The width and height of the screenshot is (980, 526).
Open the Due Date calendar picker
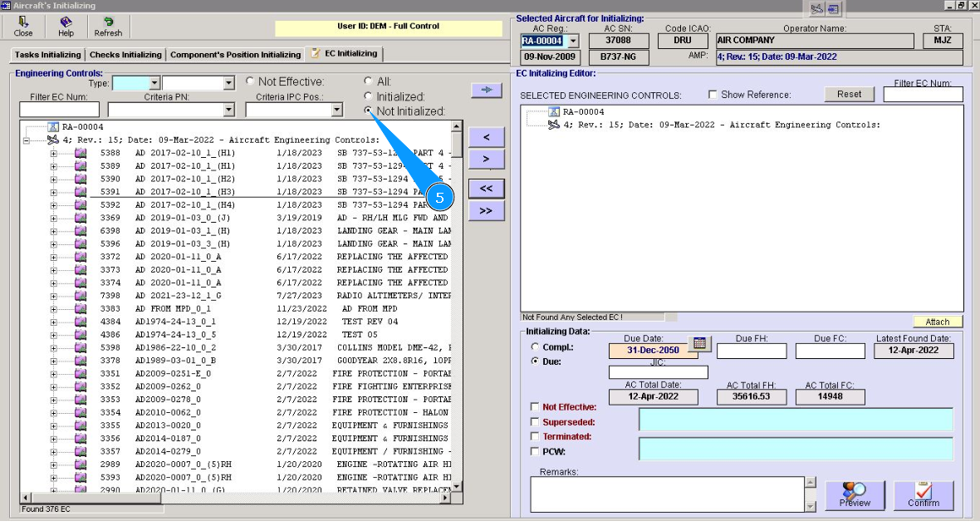(699, 343)
